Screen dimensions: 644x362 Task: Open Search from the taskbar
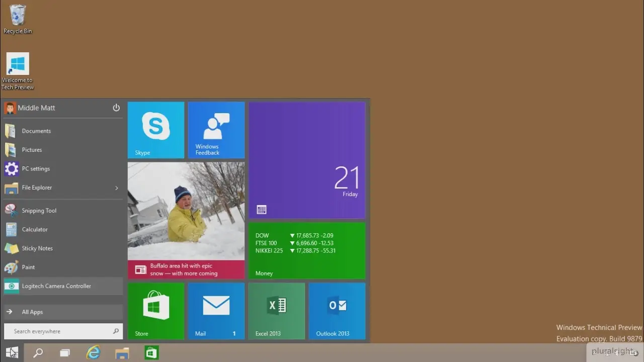coord(38,353)
